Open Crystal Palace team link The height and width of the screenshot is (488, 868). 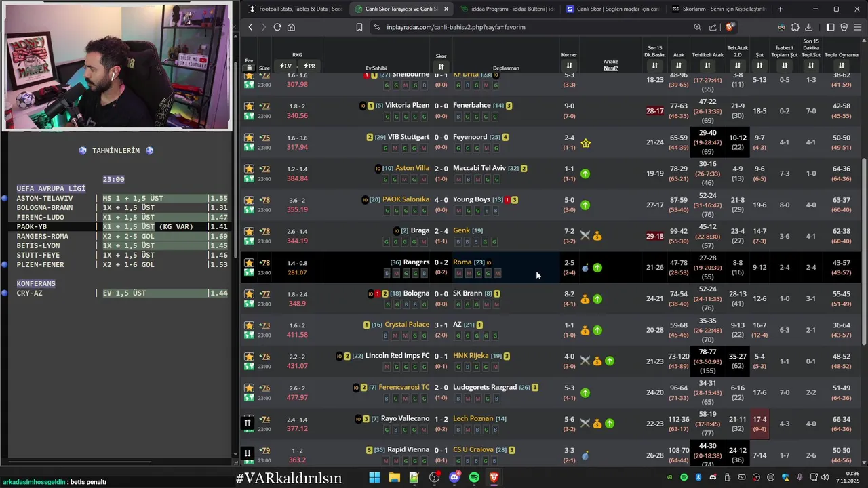point(407,325)
